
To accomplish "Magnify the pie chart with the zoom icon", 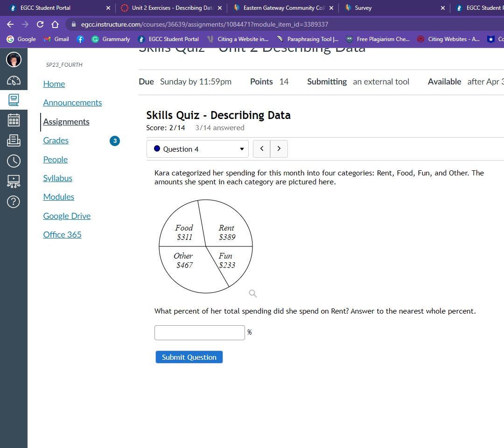I will 252,293.
